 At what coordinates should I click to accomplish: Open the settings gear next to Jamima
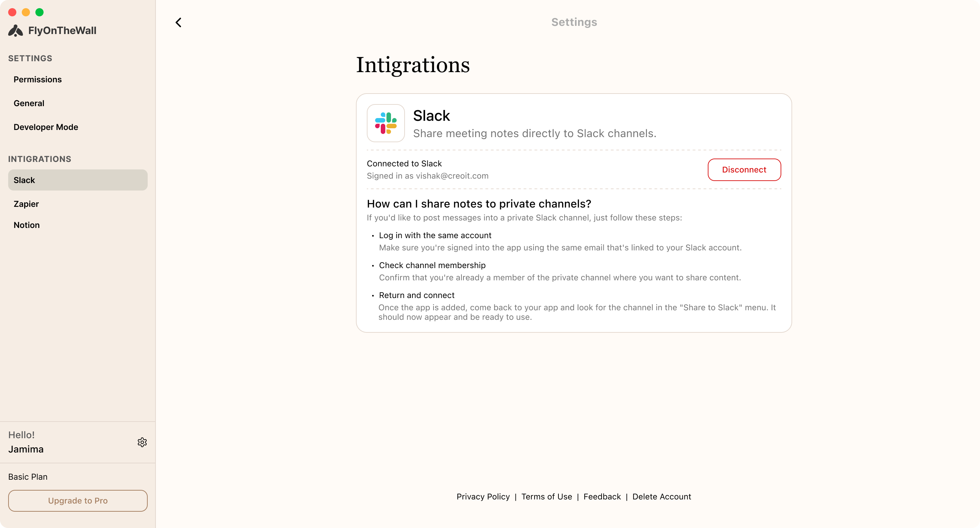pos(142,442)
